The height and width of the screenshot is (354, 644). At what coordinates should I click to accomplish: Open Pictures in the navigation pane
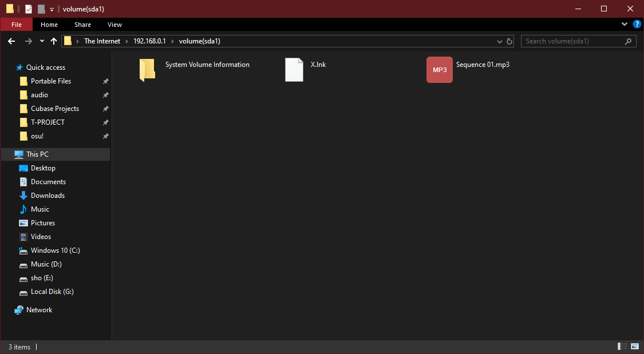tap(43, 223)
